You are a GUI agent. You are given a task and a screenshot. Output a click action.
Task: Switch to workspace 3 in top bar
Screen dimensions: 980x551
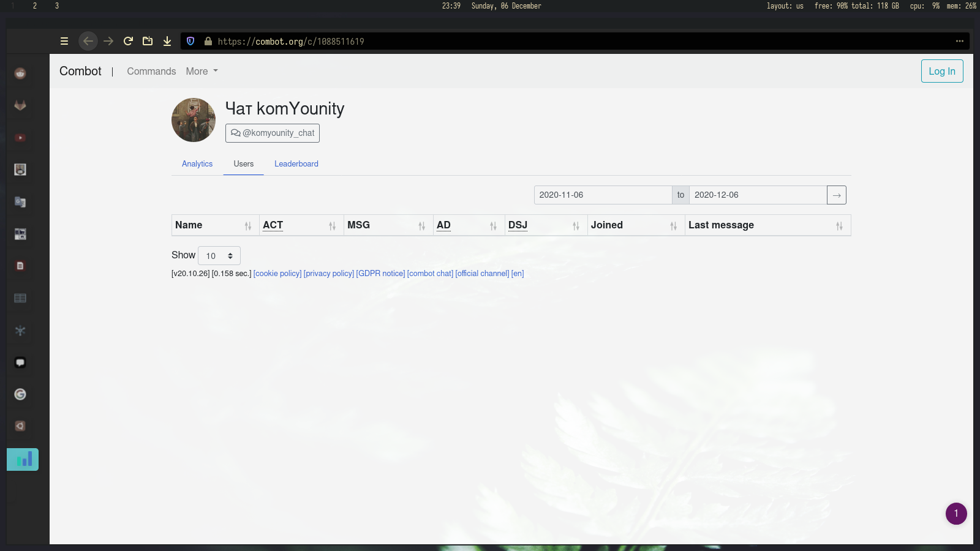tap(57, 6)
